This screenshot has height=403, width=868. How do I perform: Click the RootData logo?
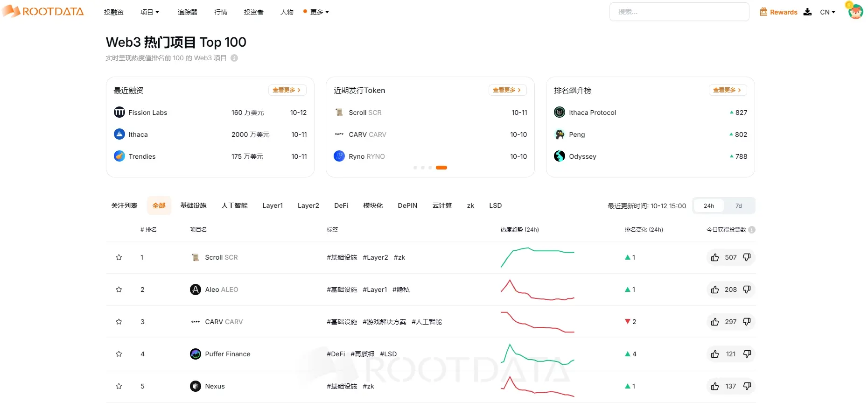[43, 12]
